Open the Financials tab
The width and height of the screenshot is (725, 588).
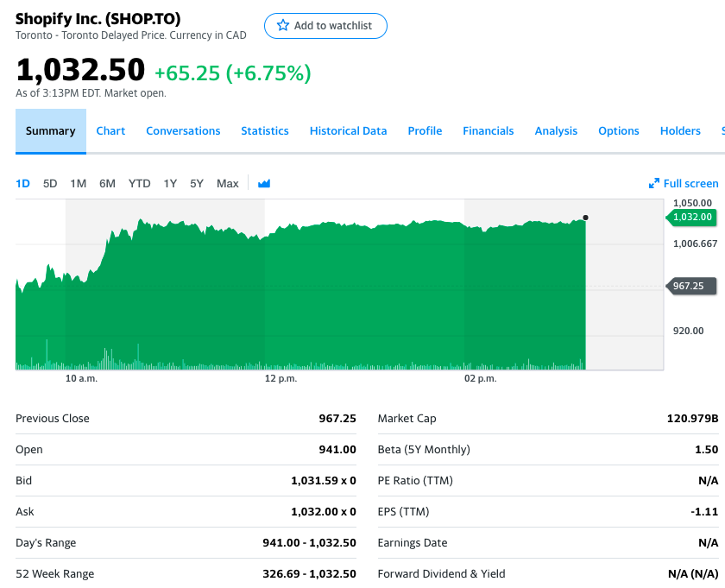(488, 131)
